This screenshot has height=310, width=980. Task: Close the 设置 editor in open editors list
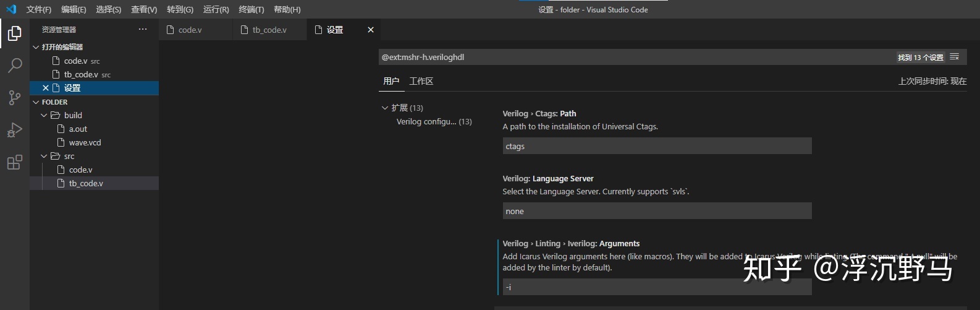pyautogui.click(x=46, y=88)
